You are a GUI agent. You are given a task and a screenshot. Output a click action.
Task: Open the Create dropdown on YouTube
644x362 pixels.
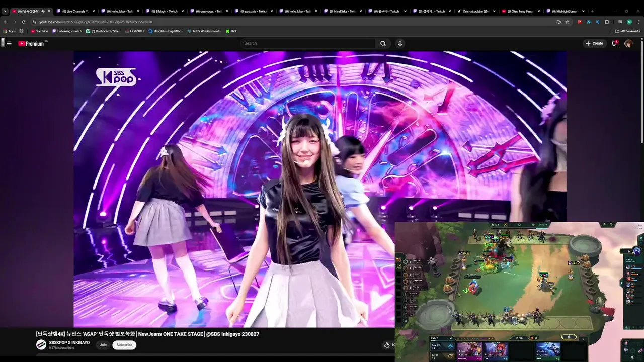[594, 44]
